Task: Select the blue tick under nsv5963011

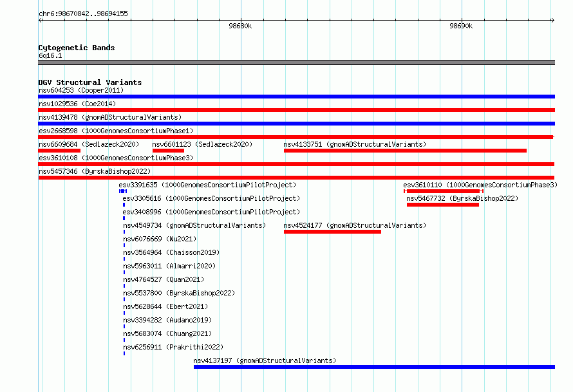Action: 124,272
